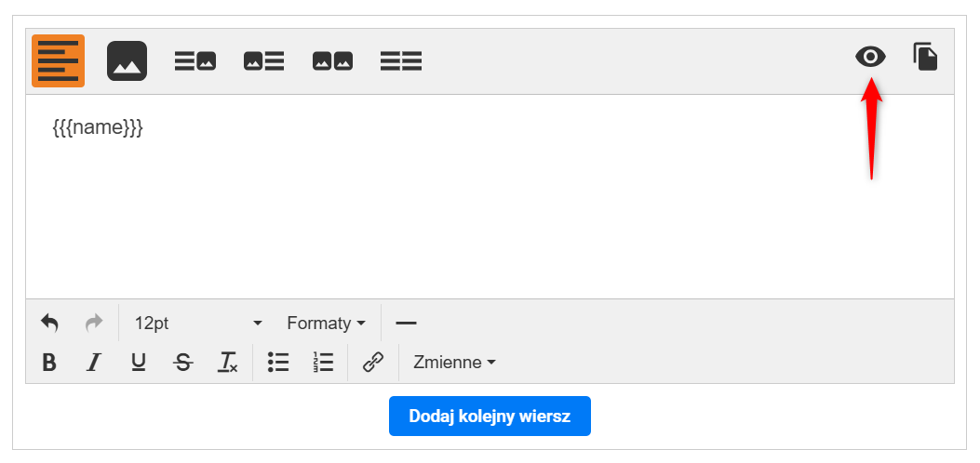This screenshot has width=980, height=463.
Task: Undo the last edit
Action: 49,324
